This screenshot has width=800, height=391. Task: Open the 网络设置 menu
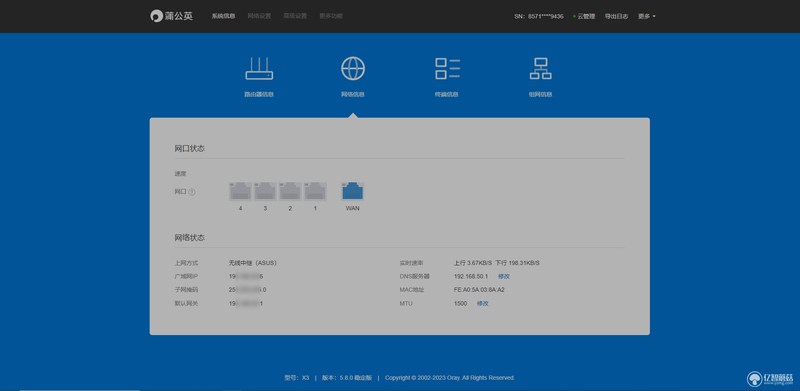point(259,16)
